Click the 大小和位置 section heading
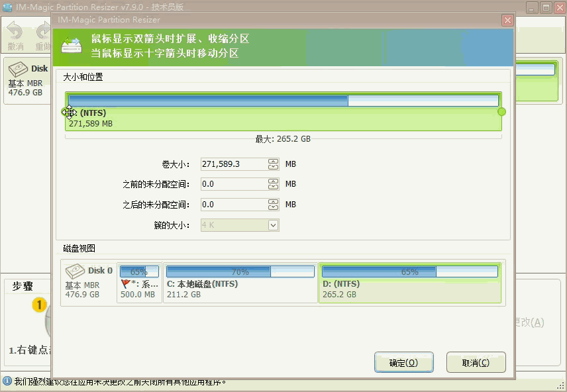The image size is (567, 392). tap(83, 77)
